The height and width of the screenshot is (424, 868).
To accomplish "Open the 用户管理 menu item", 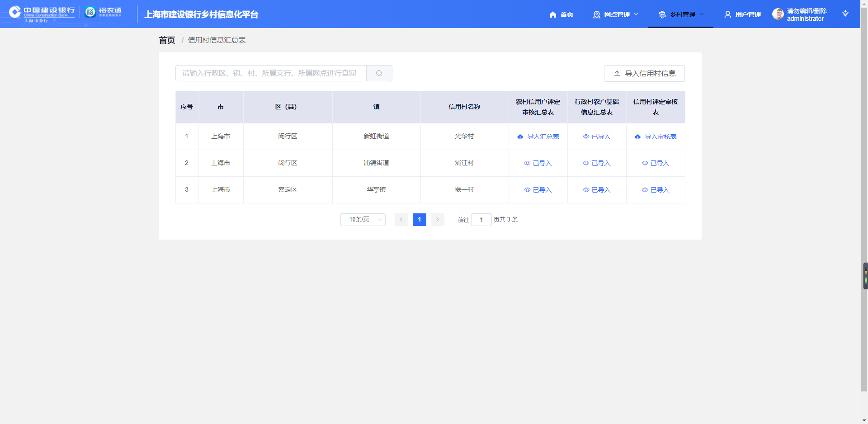I will point(743,14).
